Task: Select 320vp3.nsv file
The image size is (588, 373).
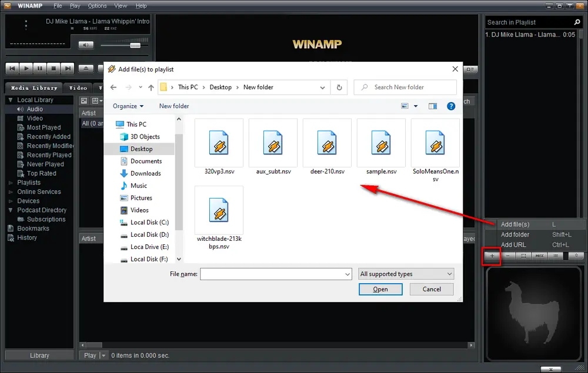Action: point(219,147)
